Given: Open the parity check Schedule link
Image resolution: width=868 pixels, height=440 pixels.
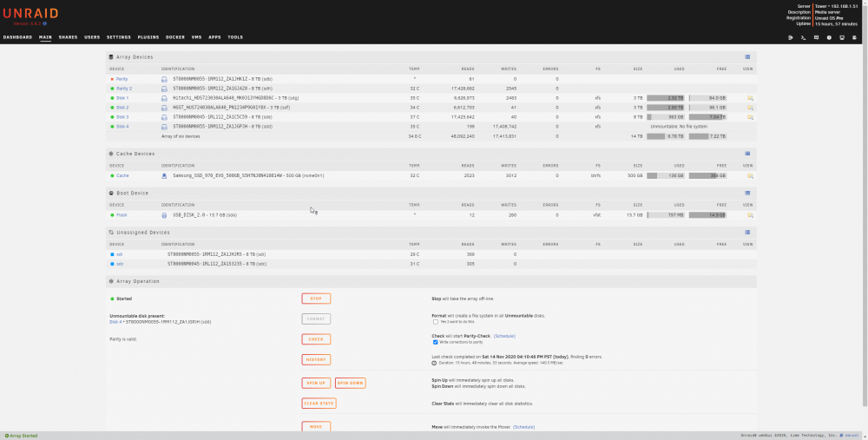Looking at the screenshot, I should pyautogui.click(x=504, y=336).
